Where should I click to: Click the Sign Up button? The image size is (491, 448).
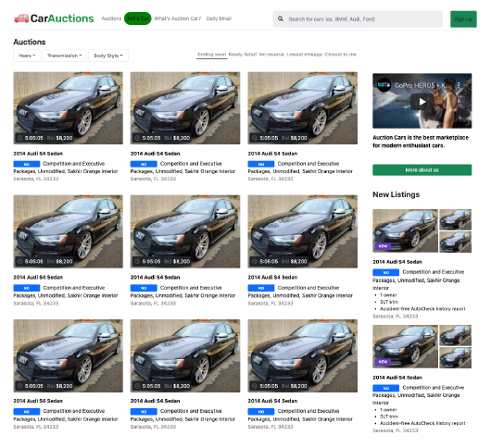(x=463, y=19)
